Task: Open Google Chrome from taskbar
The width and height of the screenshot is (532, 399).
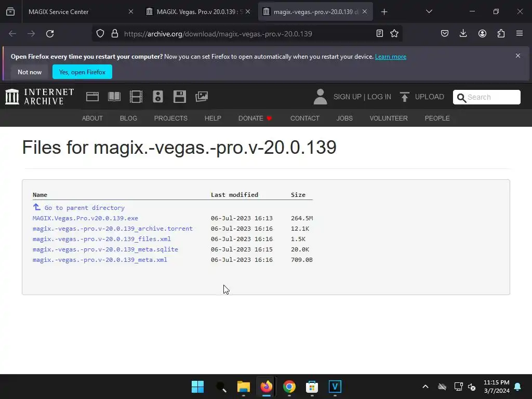Action: [289, 387]
